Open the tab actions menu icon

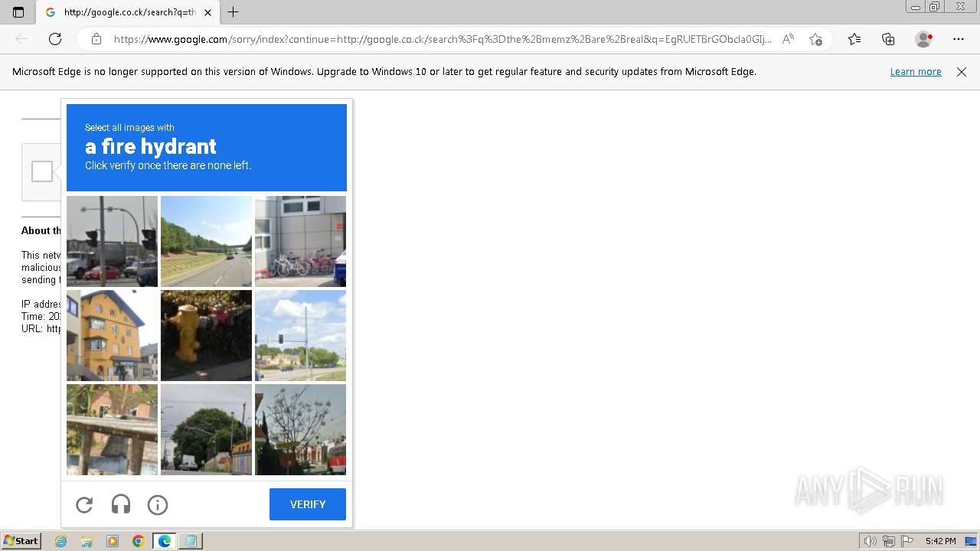pos(18,12)
